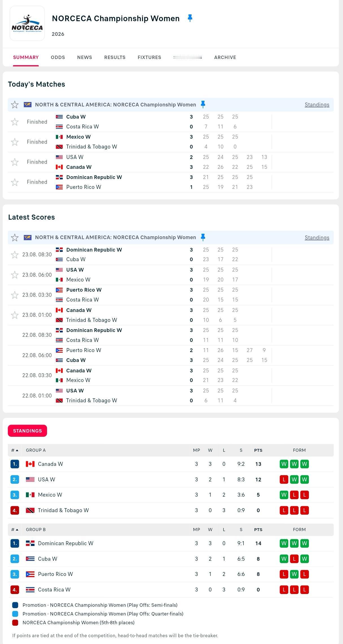Screen dimensions: 343x644
Task: Click the Canada flag in Group A standings
Action: tap(30, 464)
